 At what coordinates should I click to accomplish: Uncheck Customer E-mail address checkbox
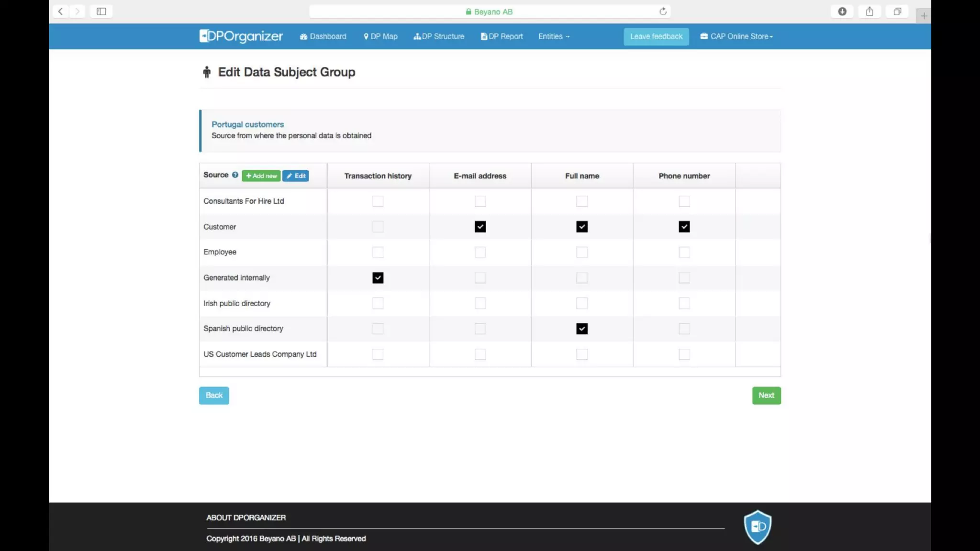tap(480, 227)
